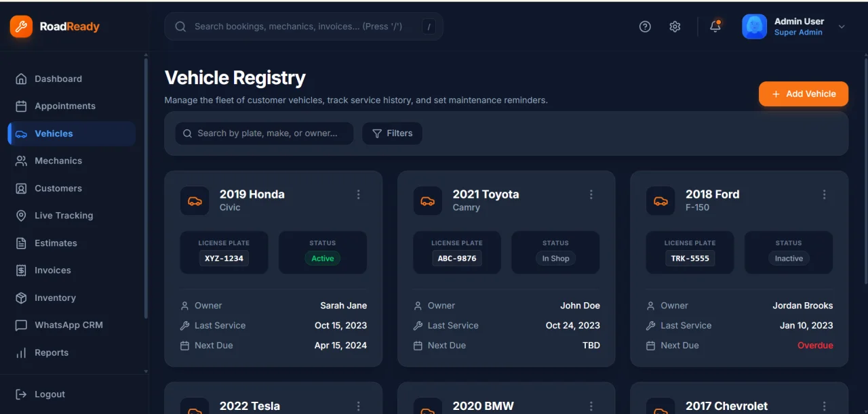The height and width of the screenshot is (414, 868).
Task: Open settings gear icon in header
Action: (675, 26)
